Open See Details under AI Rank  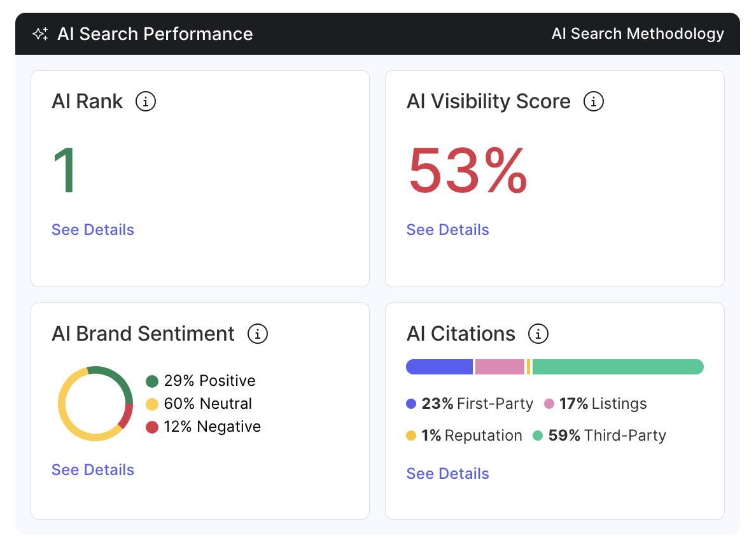93,230
